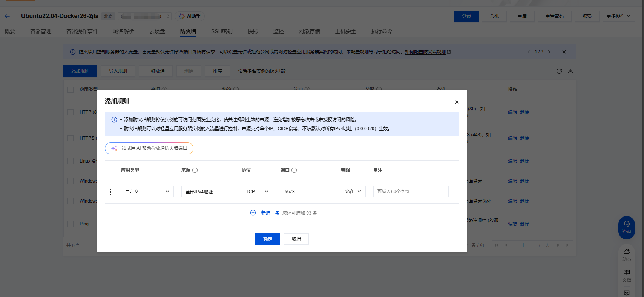Viewport: 644px width, 297px height.
Task: Open the TCP protocol dropdown
Action: coord(257,192)
